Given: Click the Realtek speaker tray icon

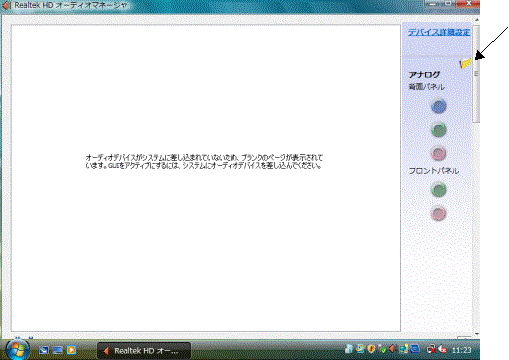Looking at the screenshot, I should tap(392, 349).
